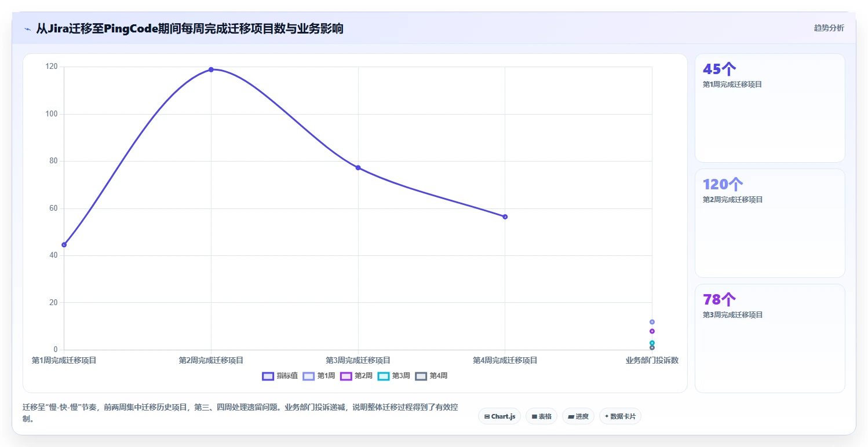868x447 pixels.
Task: Click the teal 第3周 complaint dot
Action: pyautogui.click(x=652, y=343)
